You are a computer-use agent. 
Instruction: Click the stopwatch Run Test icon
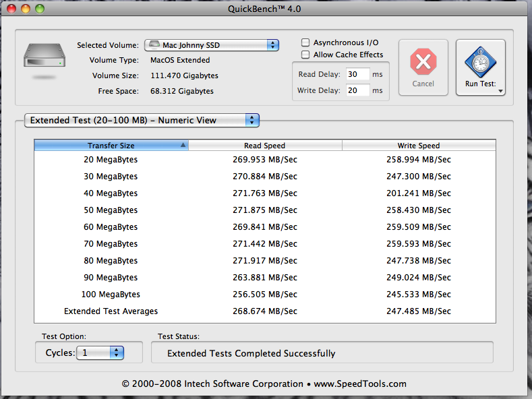(x=481, y=63)
